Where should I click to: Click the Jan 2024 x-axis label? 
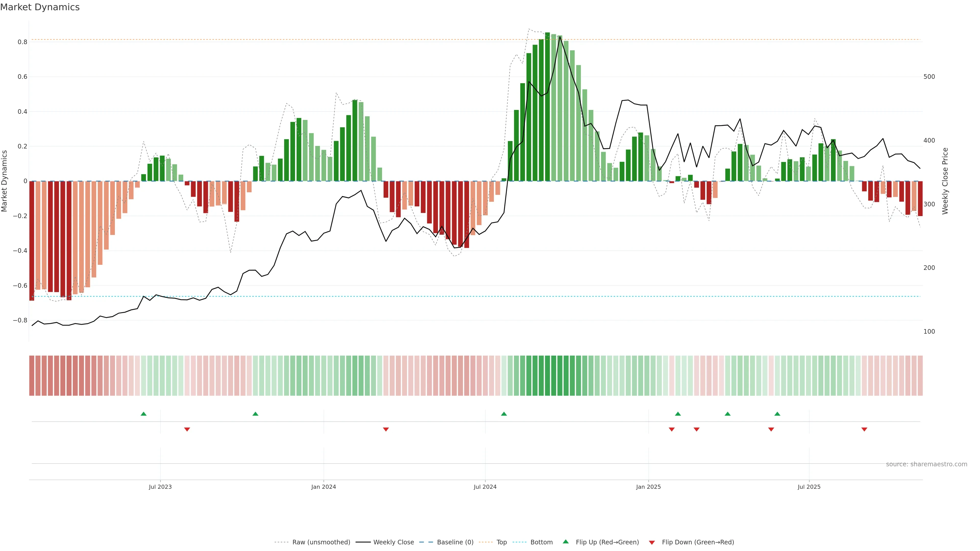point(323,487)
